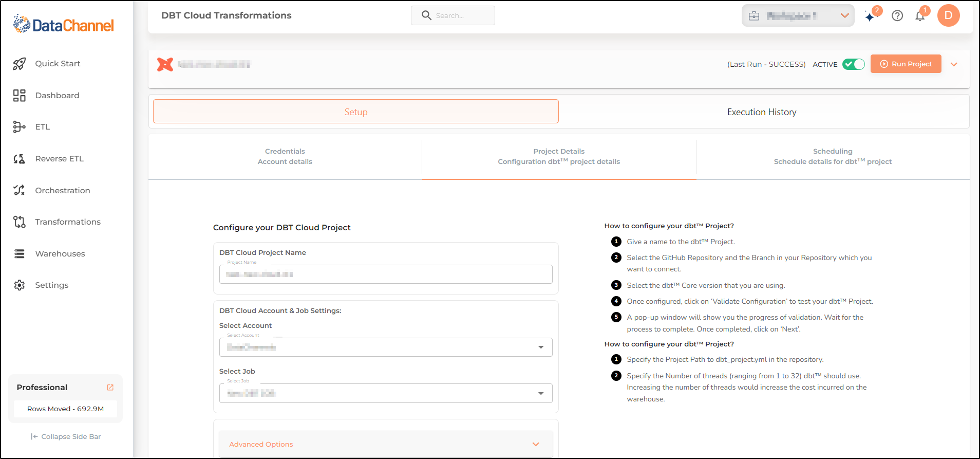Screen dimensions: 980x459
Task: Click the Run Project button
Action: click(906, 64)
